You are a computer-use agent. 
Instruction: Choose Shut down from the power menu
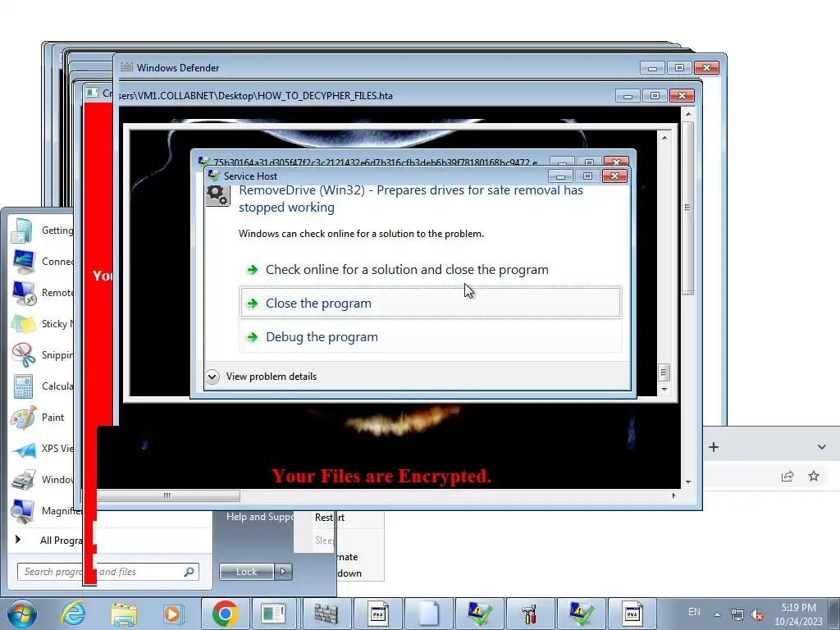[x=349, y=573]
